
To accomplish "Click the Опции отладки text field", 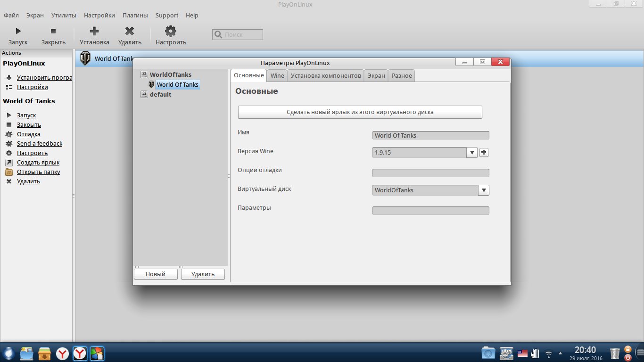I will point(431,173).
